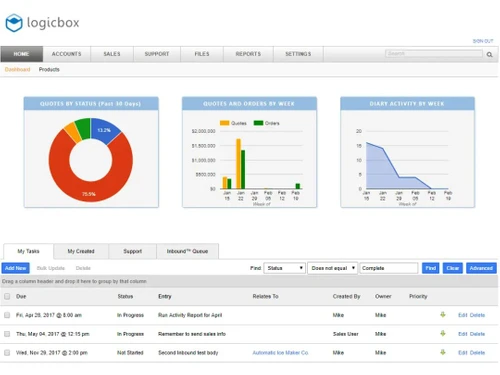Sort by the Relates To column header
Screen dimensions: 500x375
click(265, 296)
